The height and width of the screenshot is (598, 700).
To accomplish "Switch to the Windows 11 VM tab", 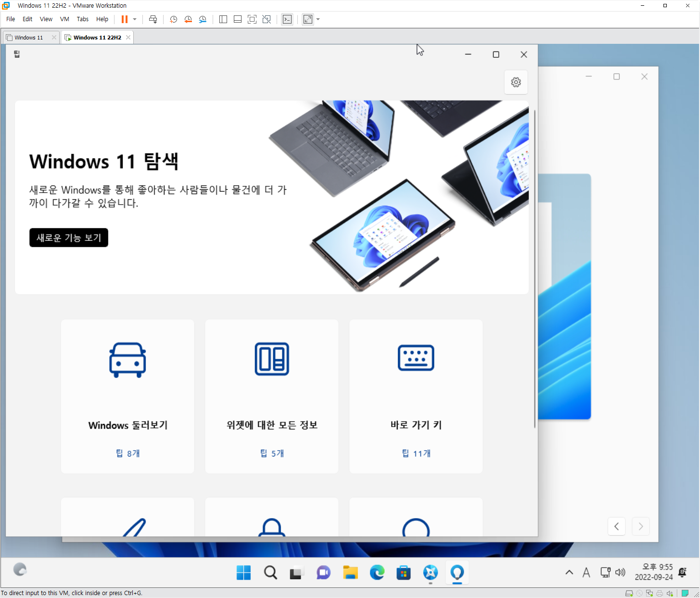I will tap(29, 38).
